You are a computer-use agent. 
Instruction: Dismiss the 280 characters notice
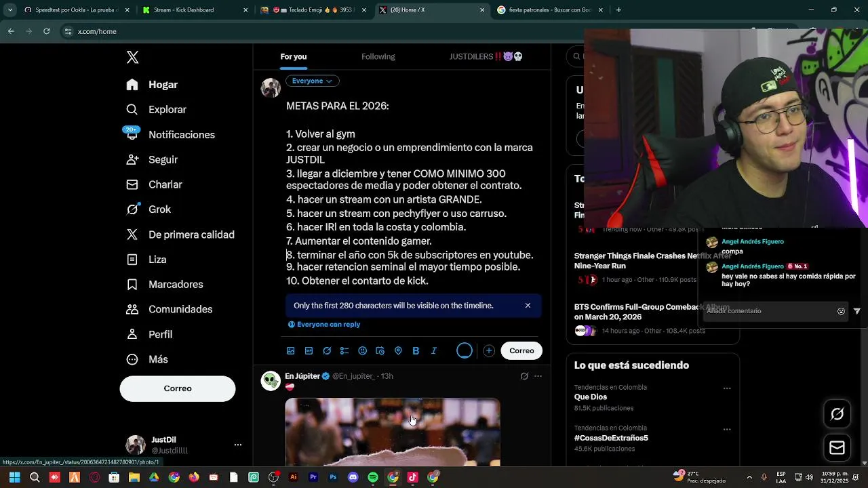click(x=528, y=306)
